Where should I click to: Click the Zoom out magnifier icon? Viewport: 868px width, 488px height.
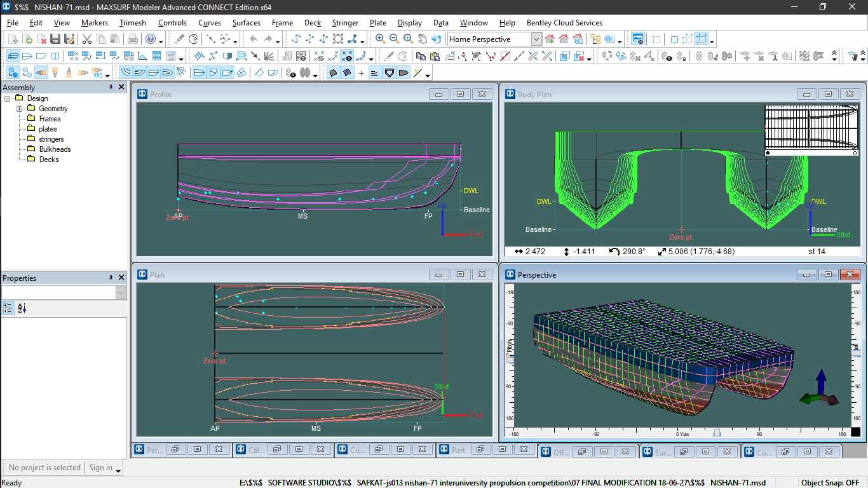point(394,39)
